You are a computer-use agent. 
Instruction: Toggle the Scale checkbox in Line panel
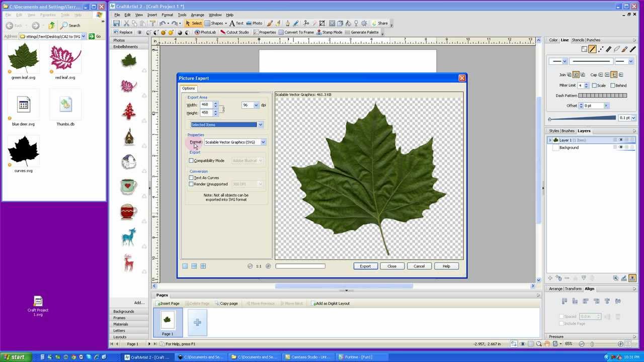594,85
